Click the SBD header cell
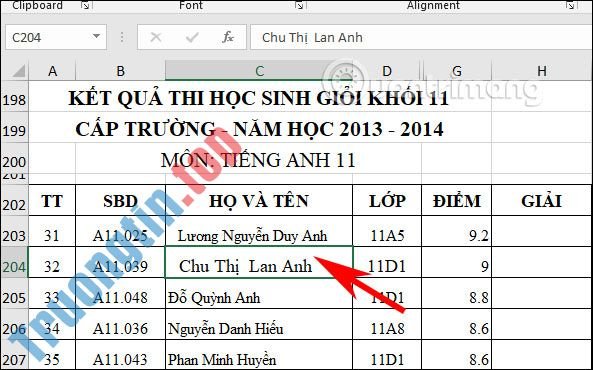593x370 pixels. coord(120,201)
